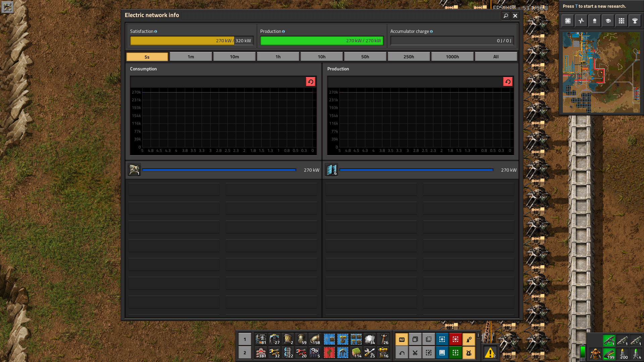Select green upgrade planner shortcut
This screenshot has width=644, height=362.
pos(455,353)
